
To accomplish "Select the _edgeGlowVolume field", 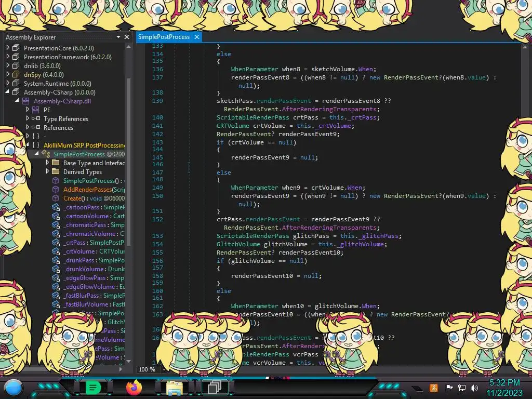I will (x=94, y=286).
